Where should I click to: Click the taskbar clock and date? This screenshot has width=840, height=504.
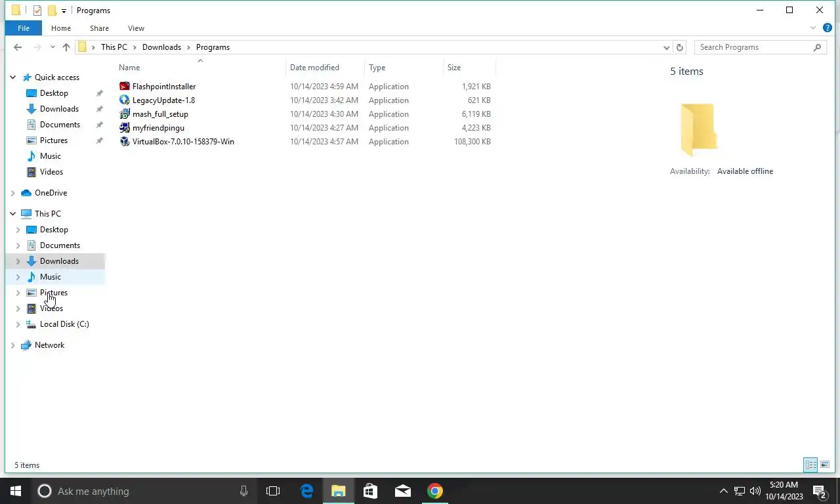tap(784, 491)
